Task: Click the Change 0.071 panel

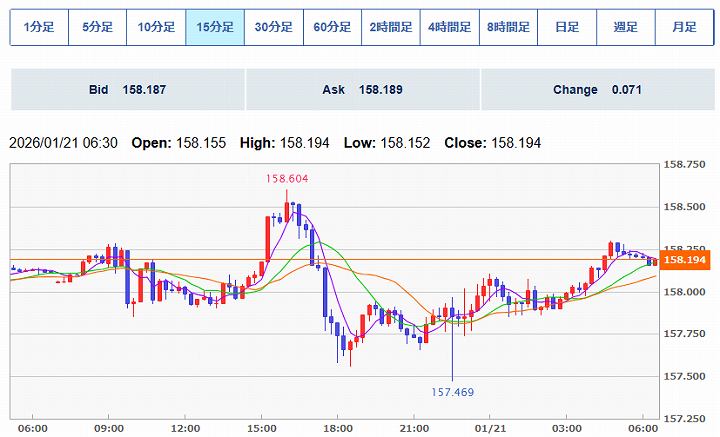Action: tap(597, 90)
